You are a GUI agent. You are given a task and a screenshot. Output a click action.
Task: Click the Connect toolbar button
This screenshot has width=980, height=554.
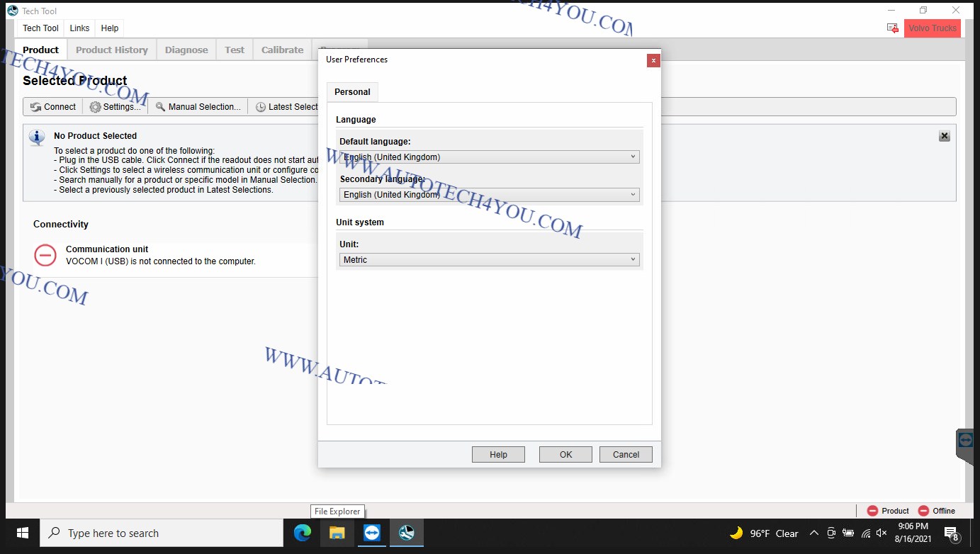53,107
